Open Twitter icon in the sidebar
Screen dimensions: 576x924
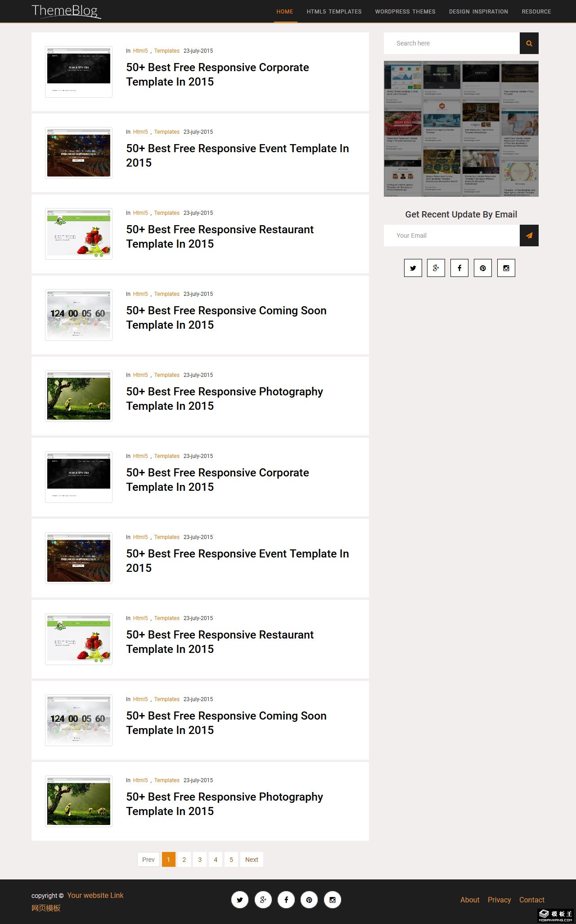pos(413,268)
